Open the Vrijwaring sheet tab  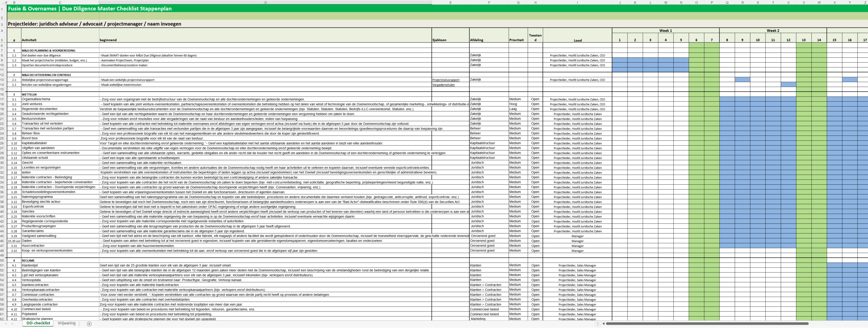(67, 323)
